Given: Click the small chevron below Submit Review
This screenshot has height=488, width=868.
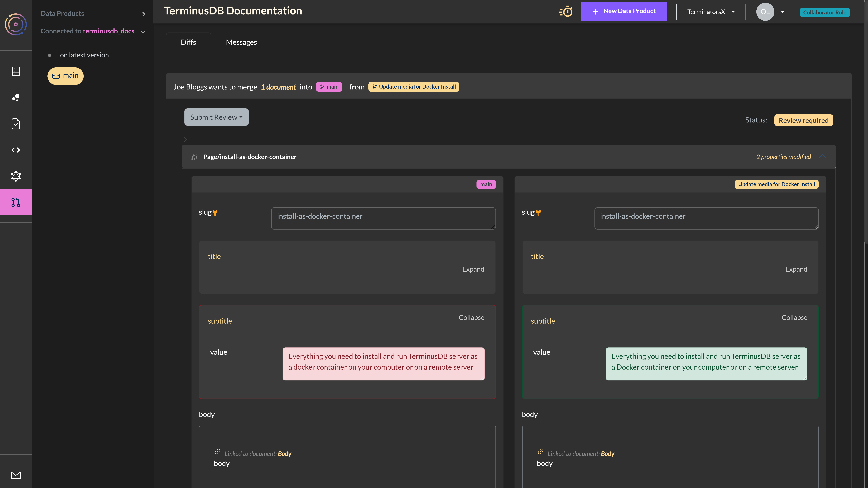Looking at the screenshot, I should (x=185, y=139).
